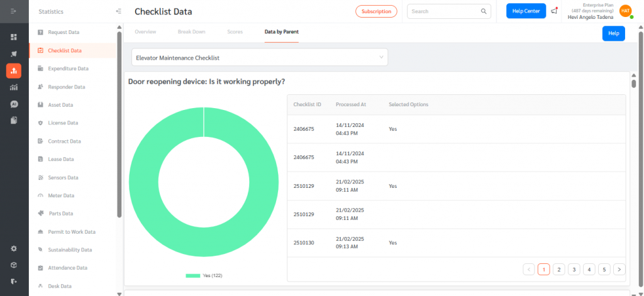Open settings gear in left rail
Viewport: 644px width, 296px height.
pyautogui.click(x=14, y=248)
